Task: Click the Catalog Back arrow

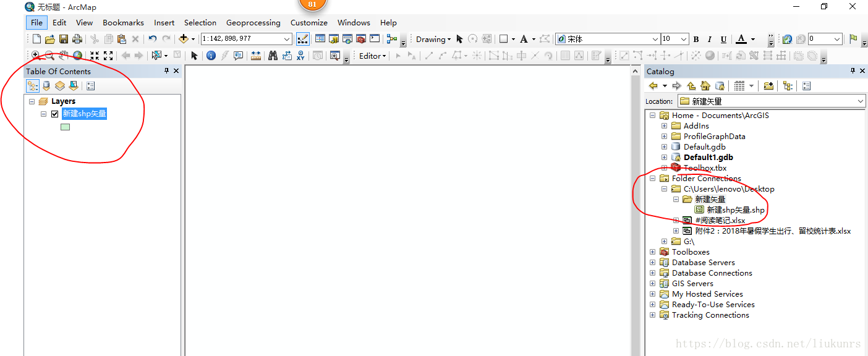Action: point(653,86)
